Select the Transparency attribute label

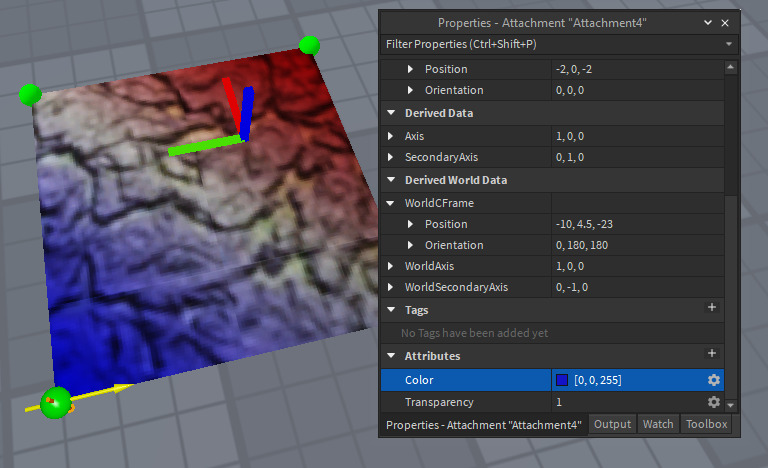coord(439,402)
